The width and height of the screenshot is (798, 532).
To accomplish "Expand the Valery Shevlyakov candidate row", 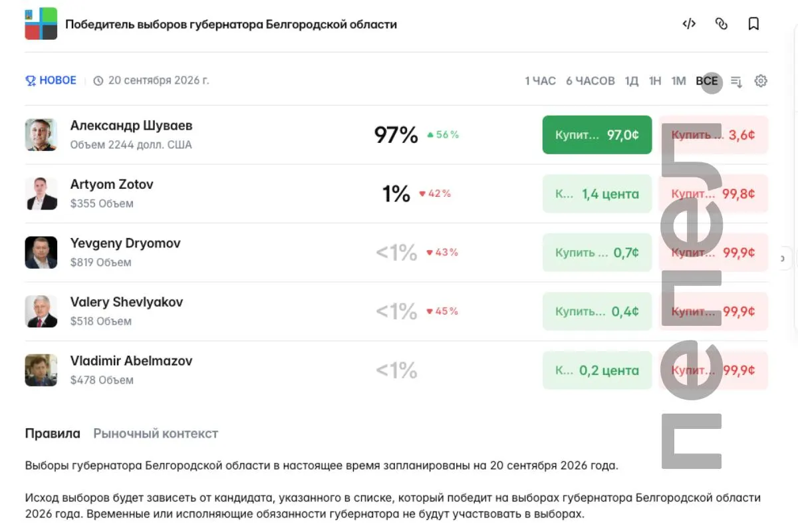I will [x=396, y=311].
